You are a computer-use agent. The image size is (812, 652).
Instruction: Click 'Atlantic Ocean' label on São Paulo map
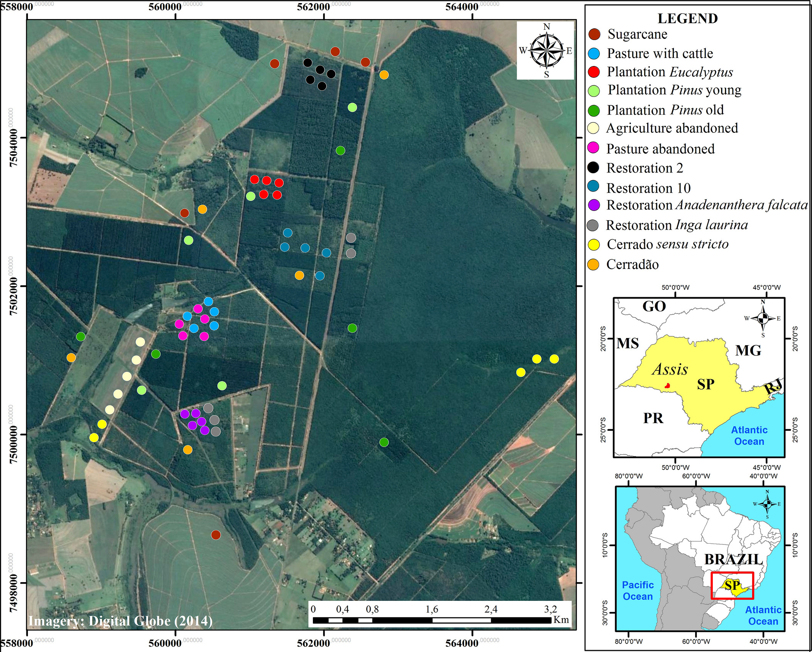(749, 436)
